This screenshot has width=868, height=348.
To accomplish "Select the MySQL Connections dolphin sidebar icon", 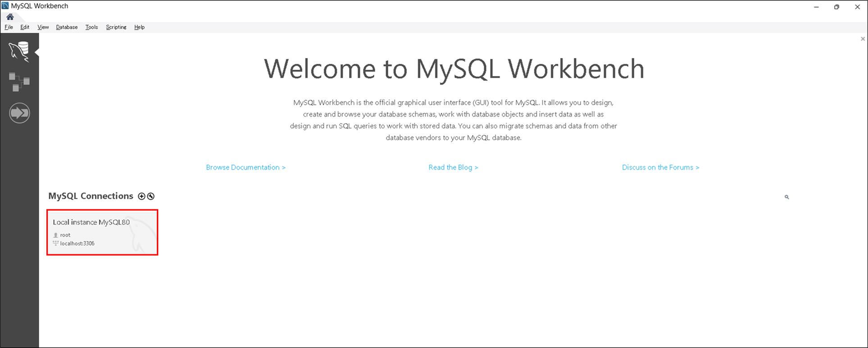I will click(x=19, y=52).
